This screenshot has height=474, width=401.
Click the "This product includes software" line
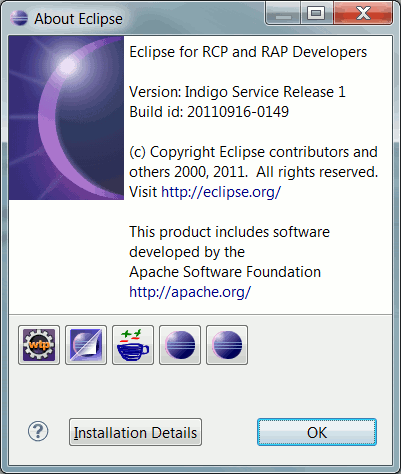coord(229,232)
